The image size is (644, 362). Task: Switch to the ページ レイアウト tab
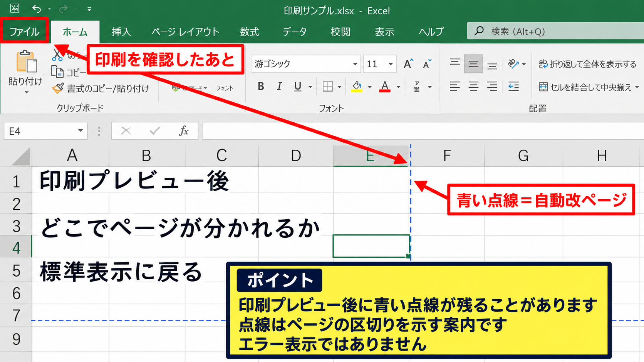pos(185,32)
